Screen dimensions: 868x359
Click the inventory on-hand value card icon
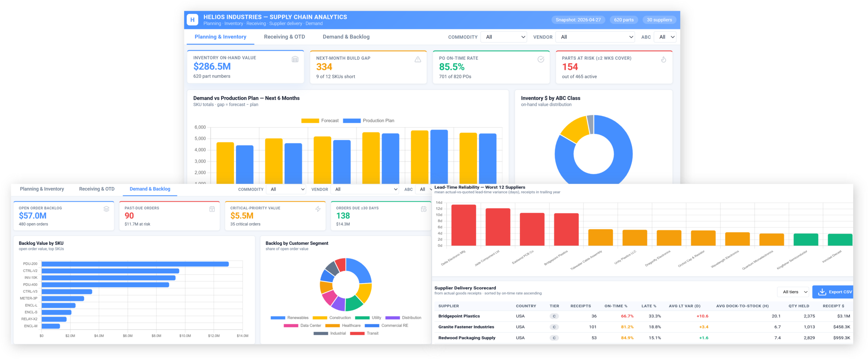point(295,59)
